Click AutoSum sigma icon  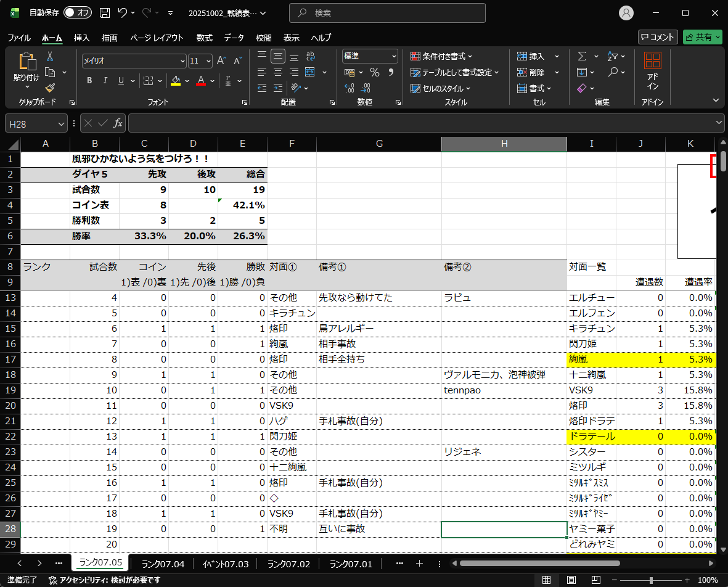pos(582,56)
